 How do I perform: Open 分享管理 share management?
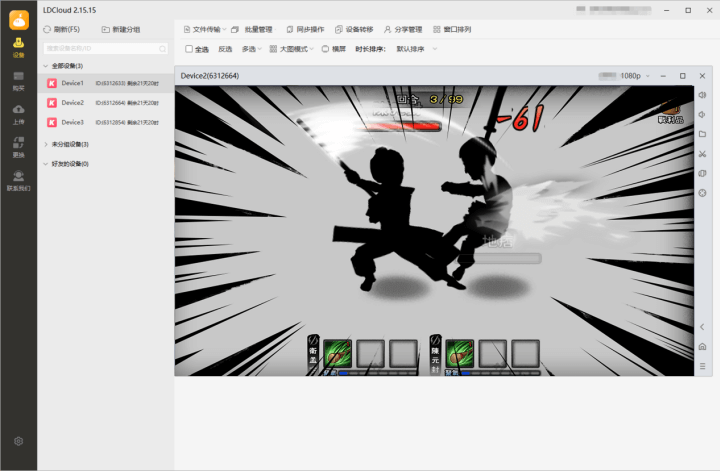coord(403,29)
